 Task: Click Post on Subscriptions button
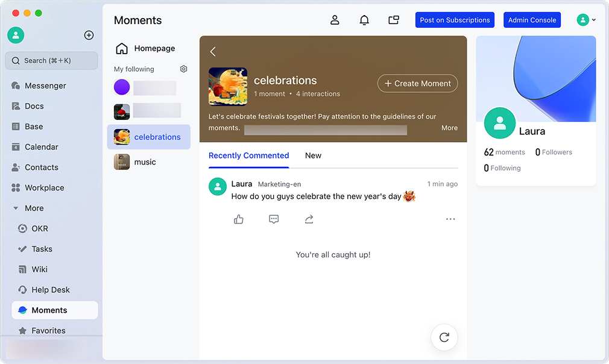point(455,20)
